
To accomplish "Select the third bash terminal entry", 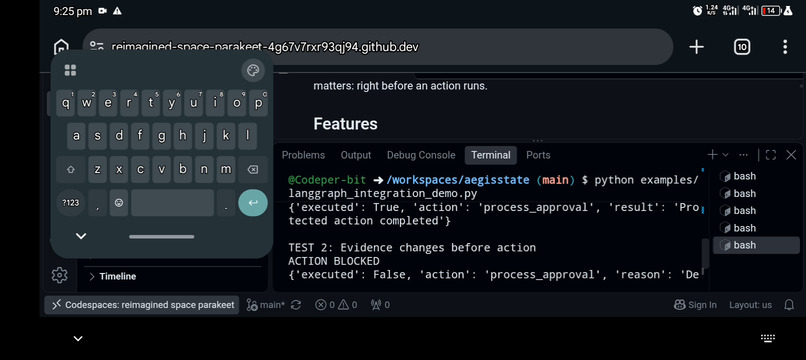I will click(x=756, y=211).
